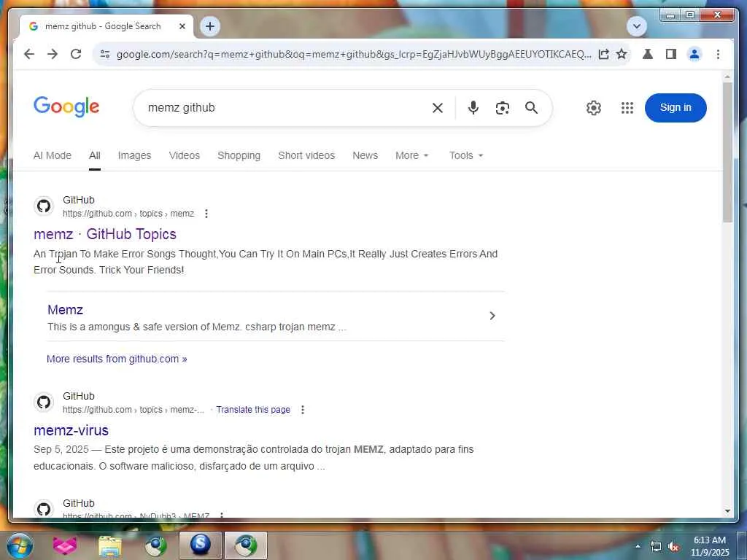Open options menu for memz-virus result
The width and height of the screenshot is (747, 560).
pyautogui.click(x=303, y=410)
